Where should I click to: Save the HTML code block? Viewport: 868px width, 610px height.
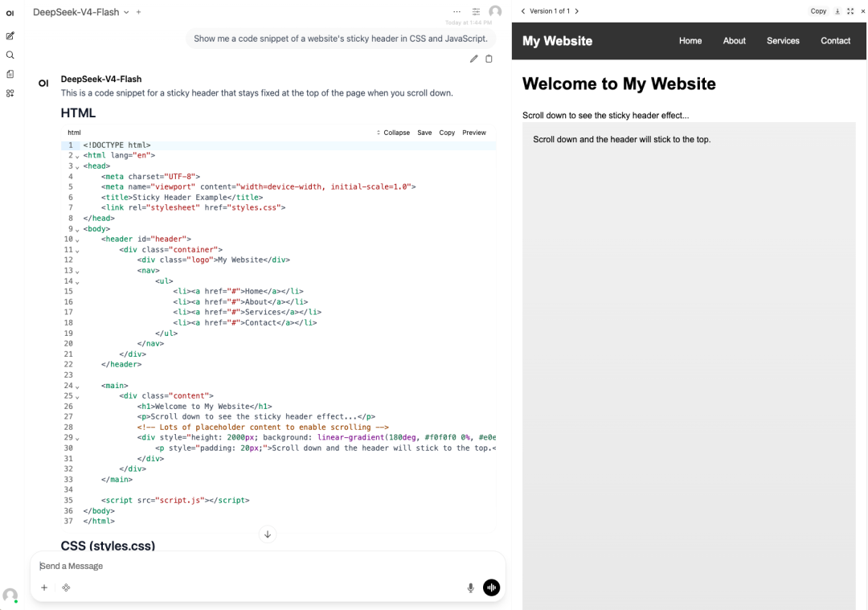[x=424, y=133]
